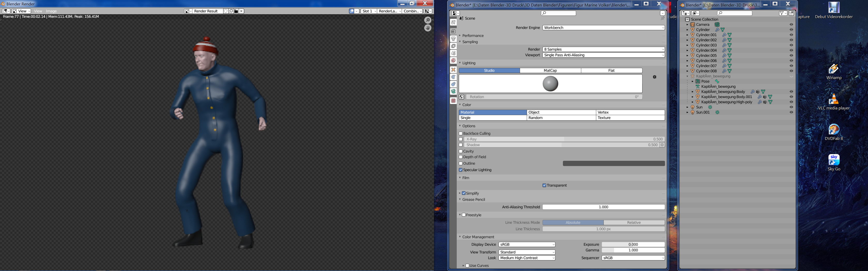Open the Image menu in render window

[x=51, y=11]
